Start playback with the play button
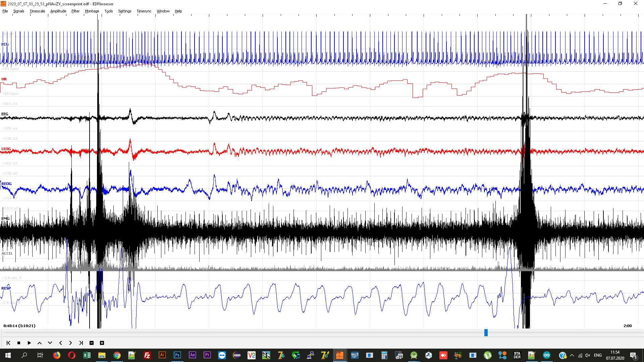The width and height of the screenshot is (644, 362). tap(29, 343)
